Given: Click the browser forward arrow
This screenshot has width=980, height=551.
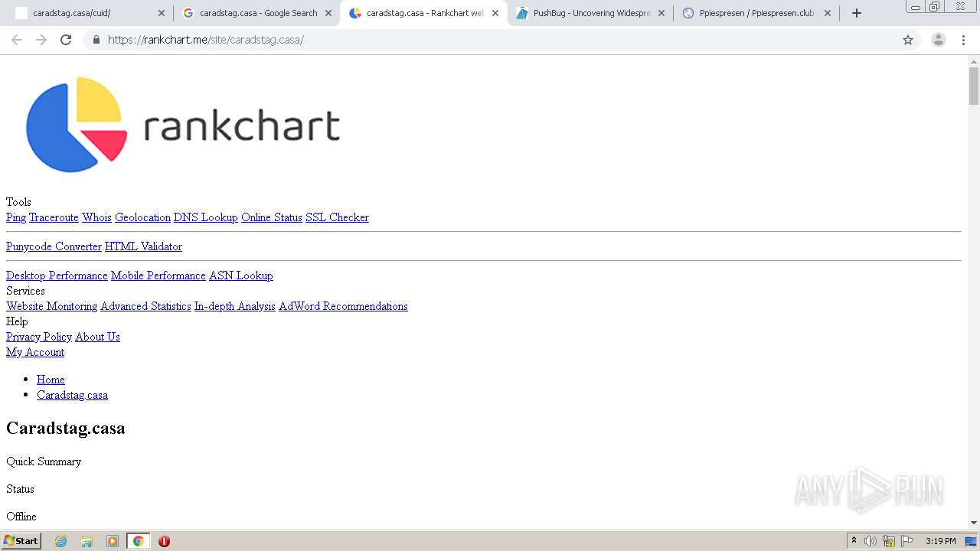Looking at the screenshot, I should tap(41, 40).
